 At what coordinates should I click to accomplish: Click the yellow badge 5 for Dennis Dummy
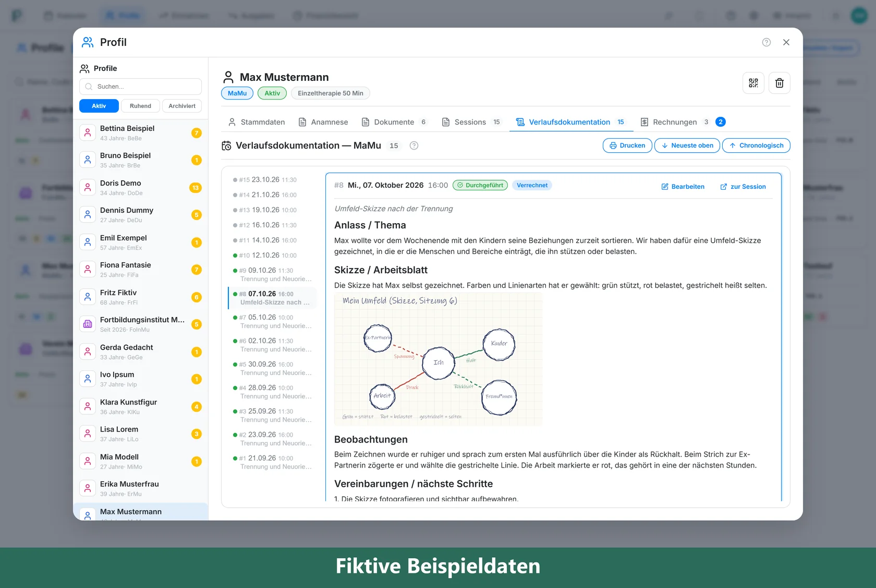(x=197, y=215)
